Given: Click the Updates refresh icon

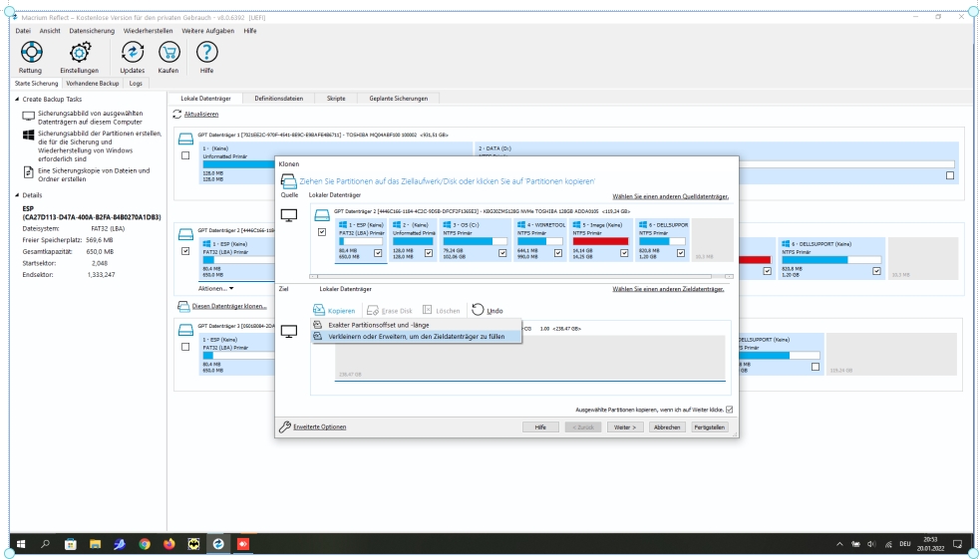Looking at the screenshot, I should [133, 52].
